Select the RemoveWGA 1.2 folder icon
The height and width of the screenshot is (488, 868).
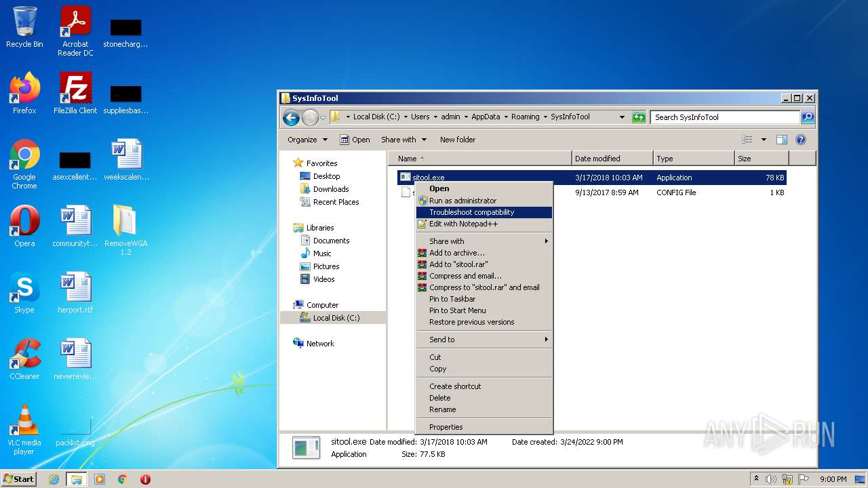125,230
